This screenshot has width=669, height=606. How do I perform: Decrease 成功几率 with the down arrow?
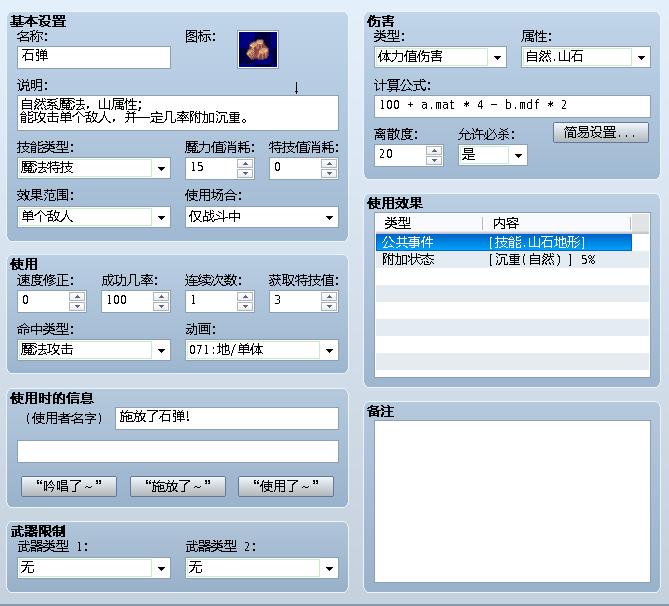[161, 306]
